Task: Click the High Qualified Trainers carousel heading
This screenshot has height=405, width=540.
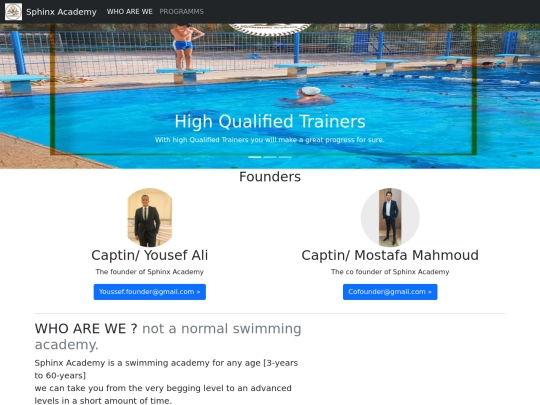Action: tap(270, 122)
